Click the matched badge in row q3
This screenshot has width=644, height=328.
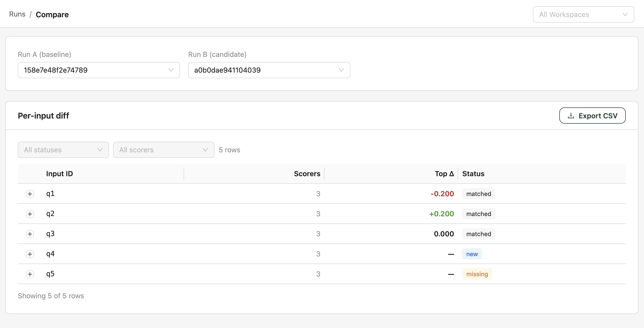[478, 234]
